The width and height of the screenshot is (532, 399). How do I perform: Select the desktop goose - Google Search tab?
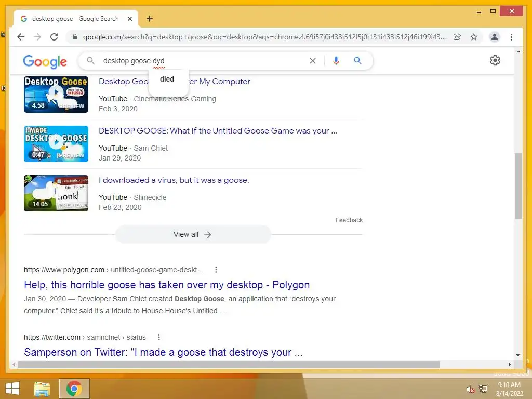point(75,19)
